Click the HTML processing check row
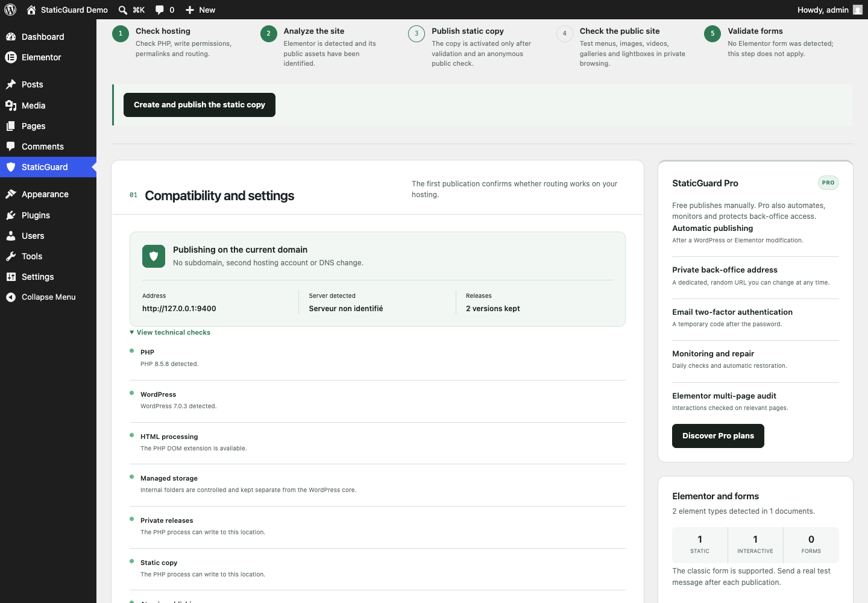The height and width of the screenshot is (603, 868). [377, 443]
